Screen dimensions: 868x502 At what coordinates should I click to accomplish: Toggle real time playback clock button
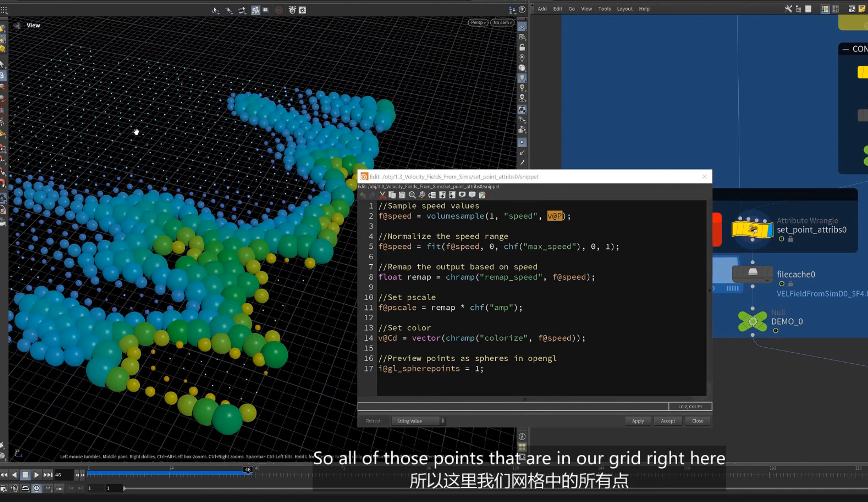pyautogui.click(x=36, y=488)
